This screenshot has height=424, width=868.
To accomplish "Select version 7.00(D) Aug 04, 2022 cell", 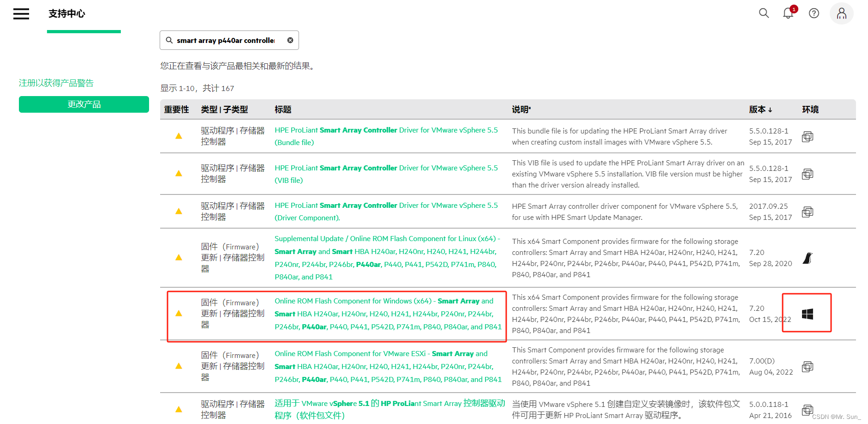I will coord(771,367).
